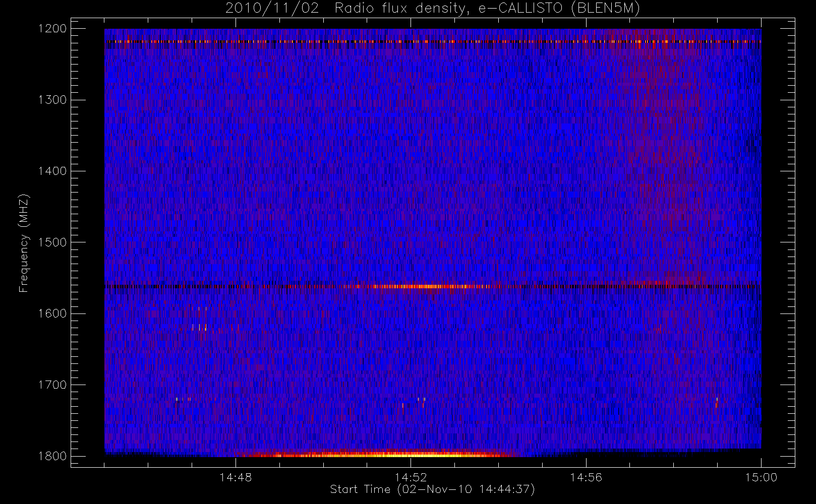Click the 14:52 time tick label

point(411,477)
